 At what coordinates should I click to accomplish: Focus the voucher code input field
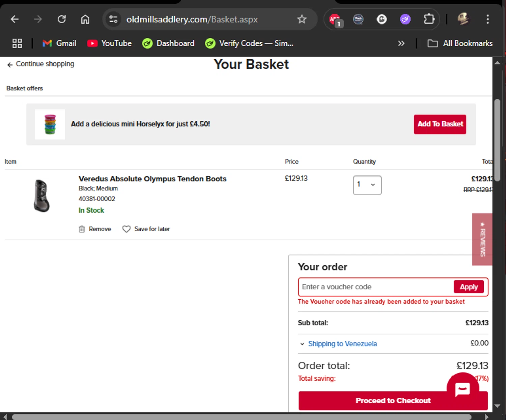pos(375,287)
